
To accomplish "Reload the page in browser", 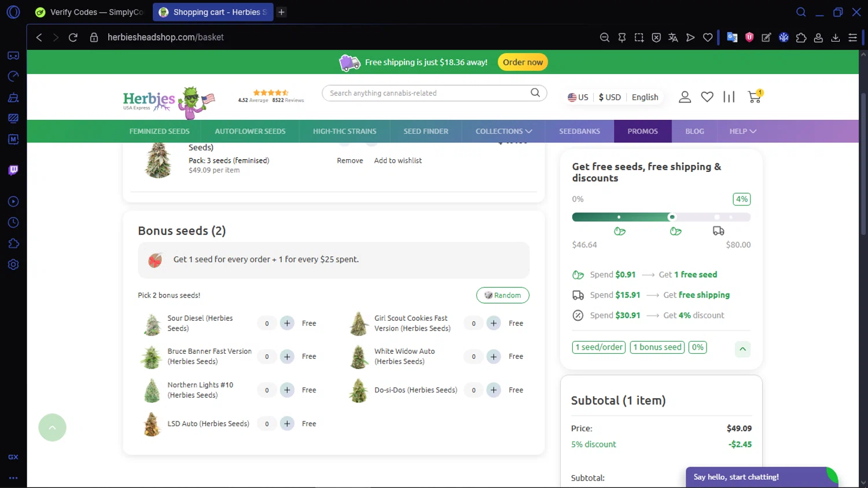I will tap(73, 37).
